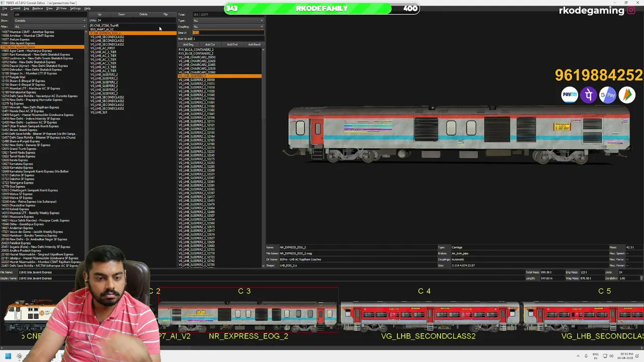Focus the rolling stock Search field
Viewport: 644px width, 362px height.
[228, 33]
